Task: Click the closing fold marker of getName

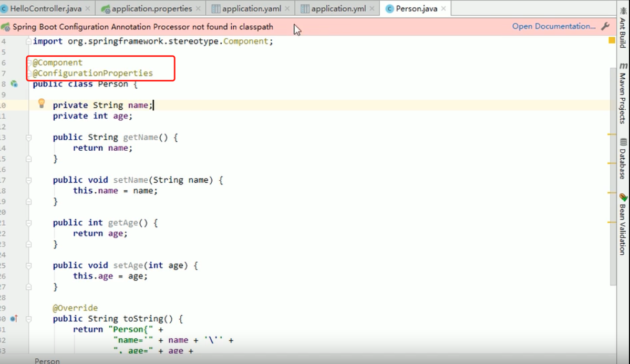Action: click(28, 159)
